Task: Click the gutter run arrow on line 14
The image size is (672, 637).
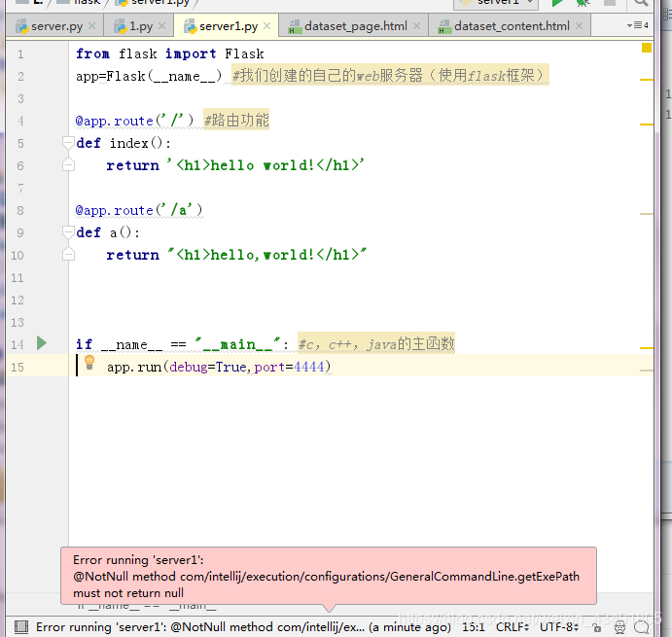Action: coord(42,343)
